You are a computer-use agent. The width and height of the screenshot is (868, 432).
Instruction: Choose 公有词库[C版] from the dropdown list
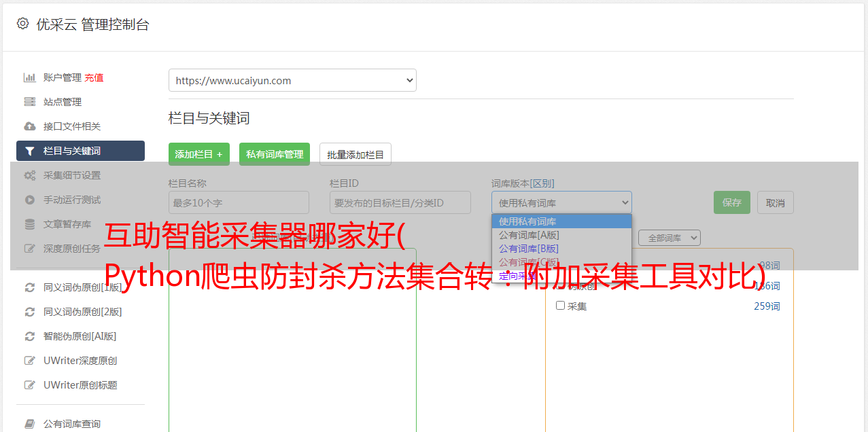click(x=561, y=262)
